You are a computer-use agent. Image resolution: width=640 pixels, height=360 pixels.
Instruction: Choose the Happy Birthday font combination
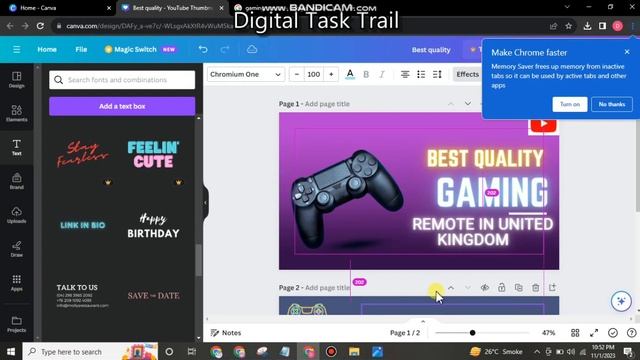pos(153,225)
